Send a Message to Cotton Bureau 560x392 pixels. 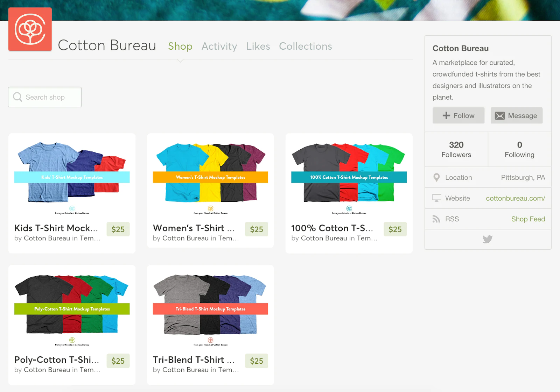pyautogui.click(x=517, y=115)
